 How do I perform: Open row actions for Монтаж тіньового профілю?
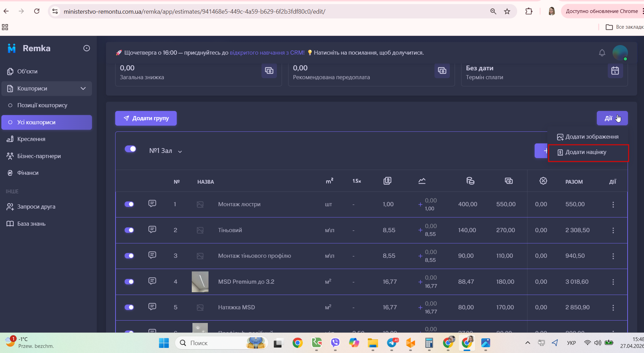coord(613,256)
